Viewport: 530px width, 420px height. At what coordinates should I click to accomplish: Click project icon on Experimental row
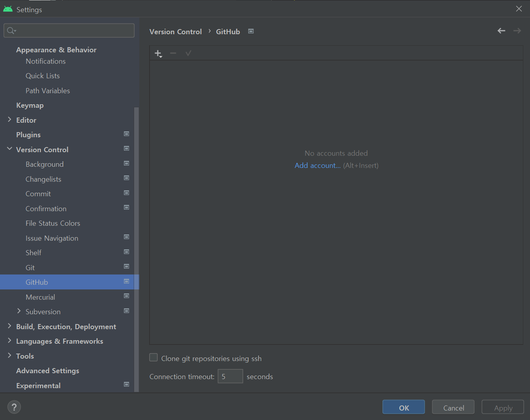127,384
